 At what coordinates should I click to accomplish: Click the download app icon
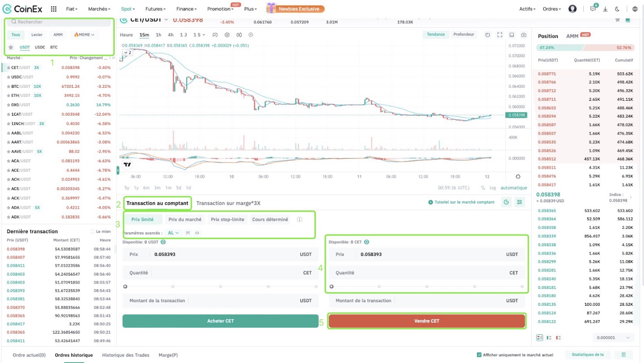[x=605, y=9]
